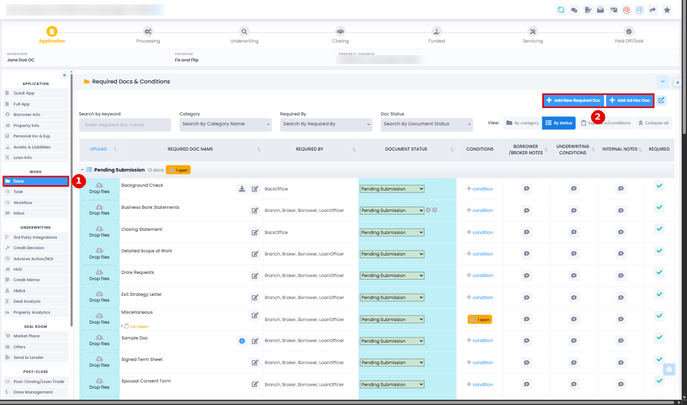Open internal notes for Sample Doc

[621, 341]
